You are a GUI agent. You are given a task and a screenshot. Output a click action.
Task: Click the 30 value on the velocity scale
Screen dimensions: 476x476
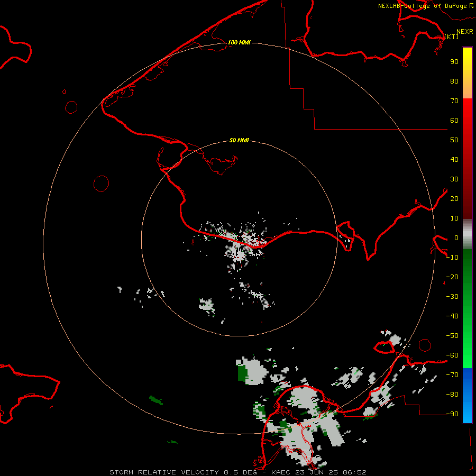(x=454, y=179)
